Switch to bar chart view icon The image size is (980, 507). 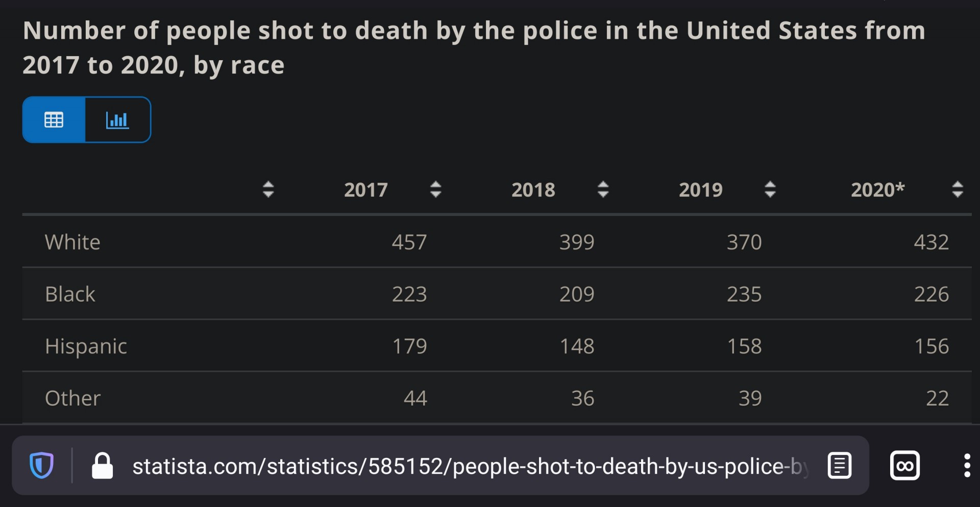coord(117,119)
